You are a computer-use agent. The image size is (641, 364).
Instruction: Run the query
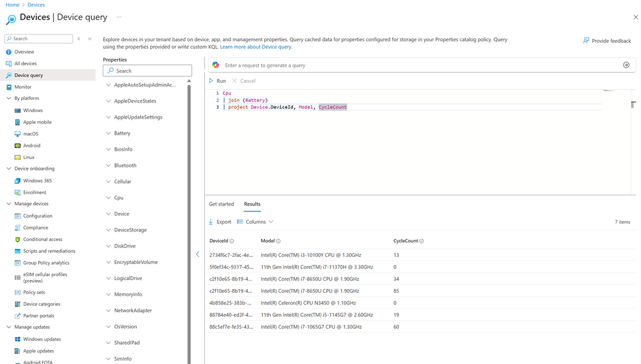[218, 81]
